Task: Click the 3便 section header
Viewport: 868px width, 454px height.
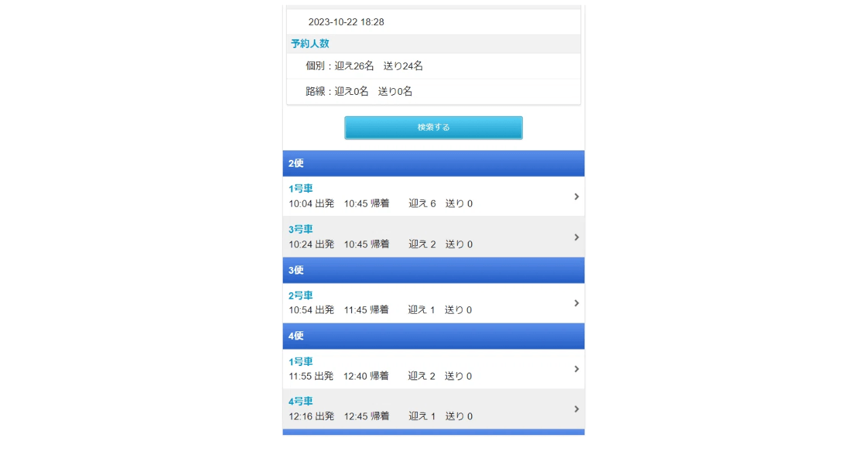Action: (433, 270)
